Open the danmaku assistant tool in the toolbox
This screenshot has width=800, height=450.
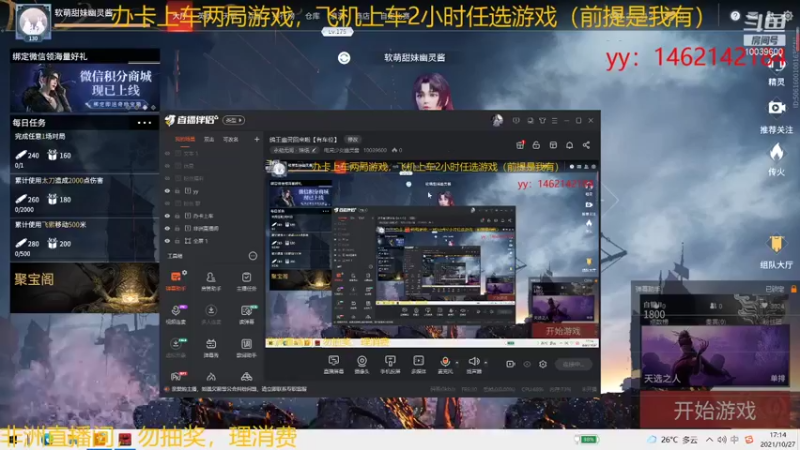tap(176, 280)
